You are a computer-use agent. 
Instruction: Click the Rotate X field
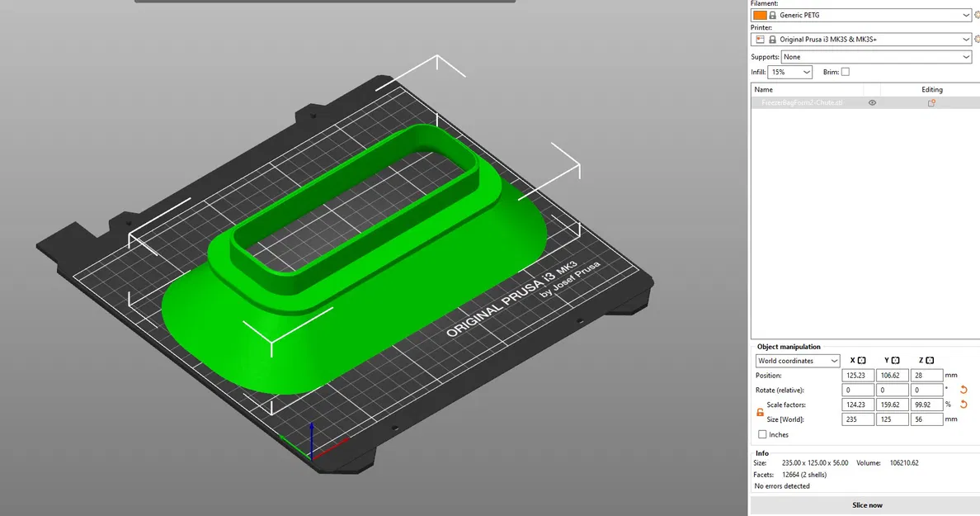tap(858, 390)
